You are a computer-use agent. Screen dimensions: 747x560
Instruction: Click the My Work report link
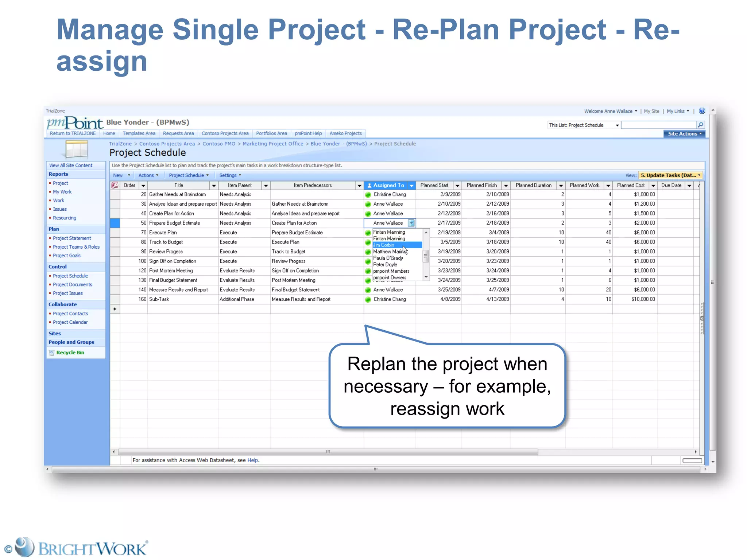62,192
